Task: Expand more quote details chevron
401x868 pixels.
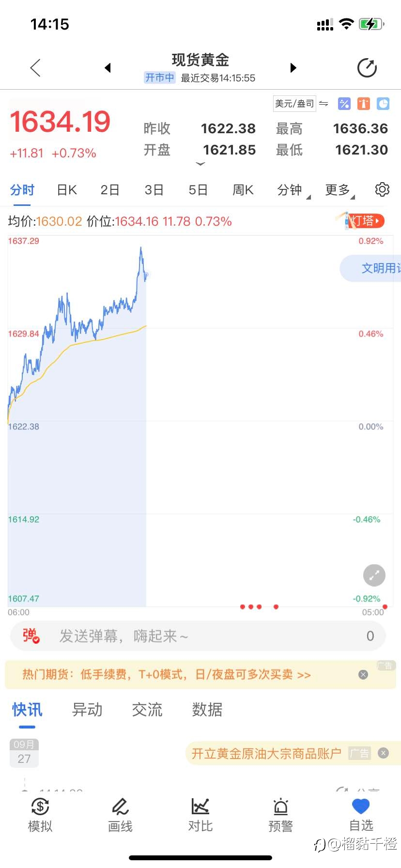Action: (200, 164)
